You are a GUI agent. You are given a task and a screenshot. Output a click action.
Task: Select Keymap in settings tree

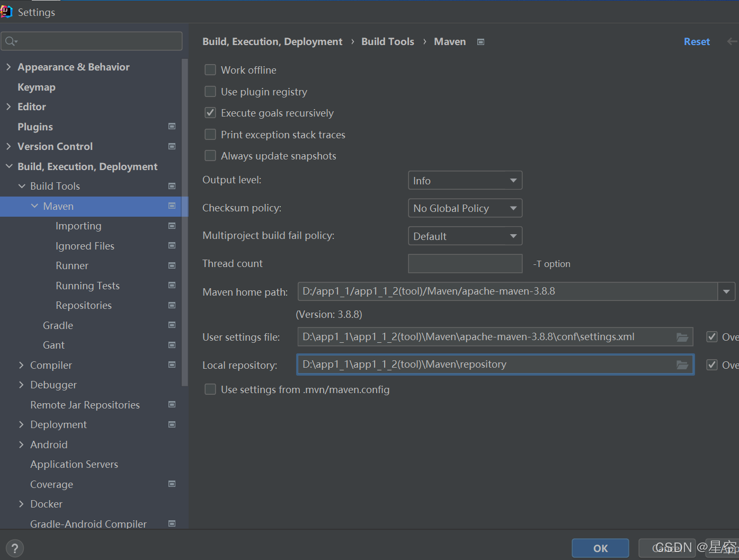coord(37,87)
